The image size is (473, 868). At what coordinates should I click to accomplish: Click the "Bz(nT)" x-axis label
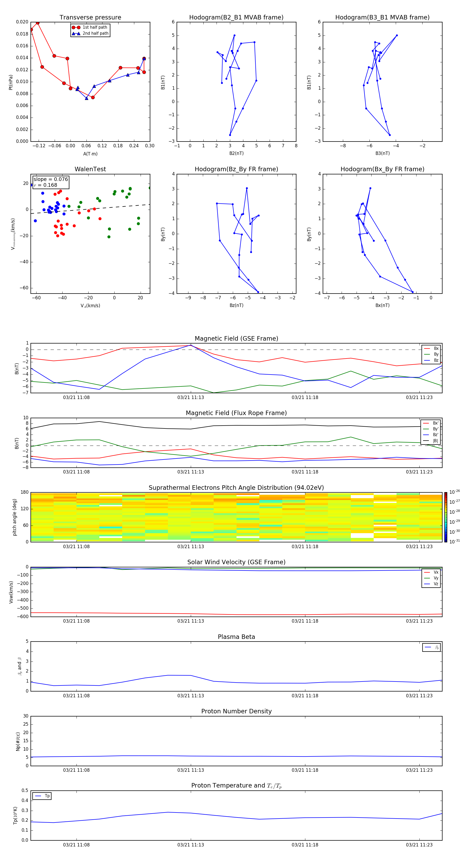coord(236,305)
